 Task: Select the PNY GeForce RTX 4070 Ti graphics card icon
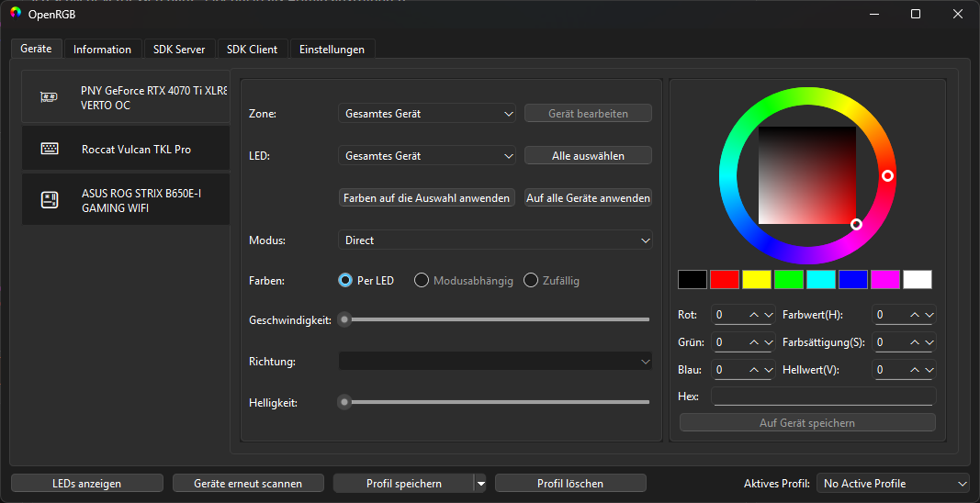[50, 97]
